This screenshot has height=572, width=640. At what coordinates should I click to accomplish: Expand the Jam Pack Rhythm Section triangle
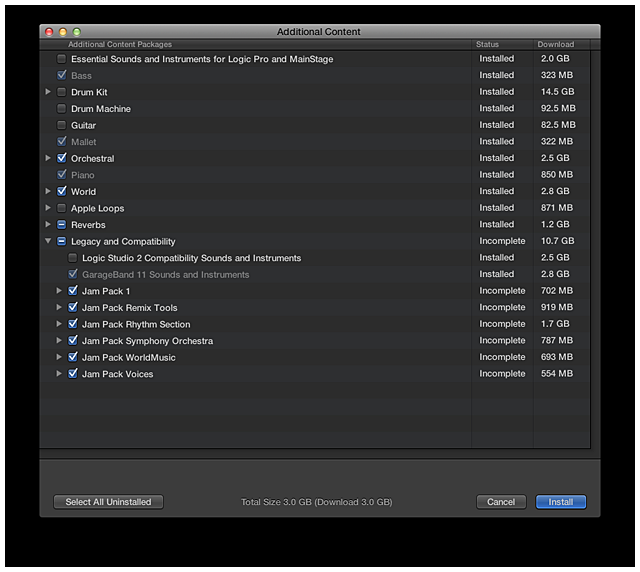(x=59, y=324)
